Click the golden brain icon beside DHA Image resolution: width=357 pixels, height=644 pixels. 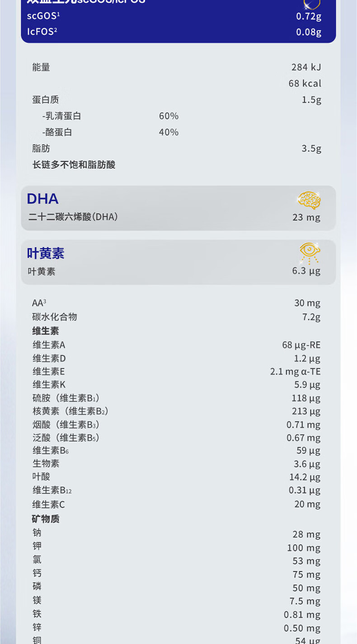pyautogui.click(x=309, y=200)
